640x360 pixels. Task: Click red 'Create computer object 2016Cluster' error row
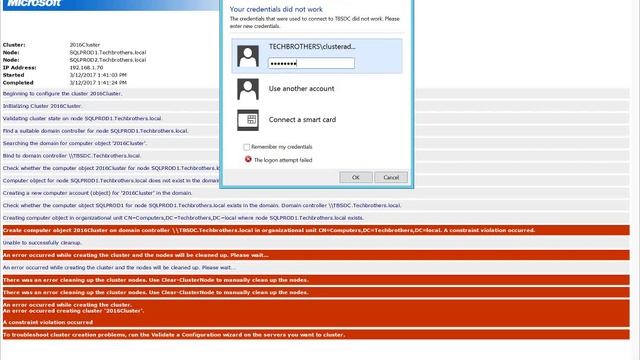pos(316,230)
